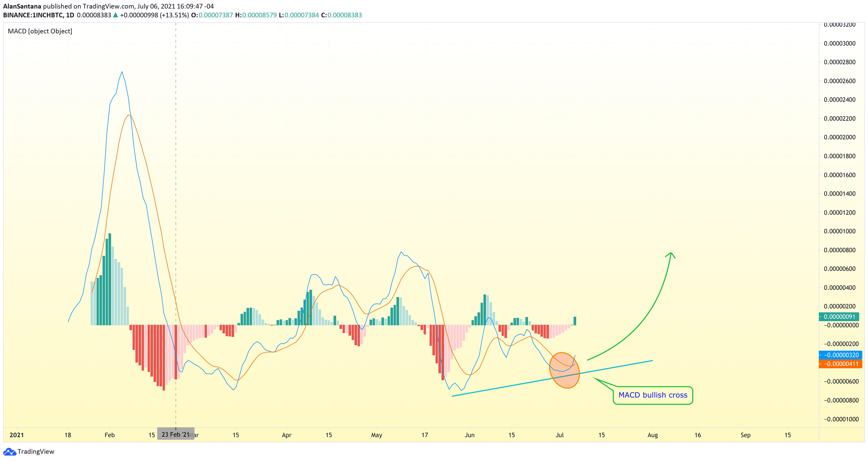Click the green up-triangle change indicator

tap(115, 15)
